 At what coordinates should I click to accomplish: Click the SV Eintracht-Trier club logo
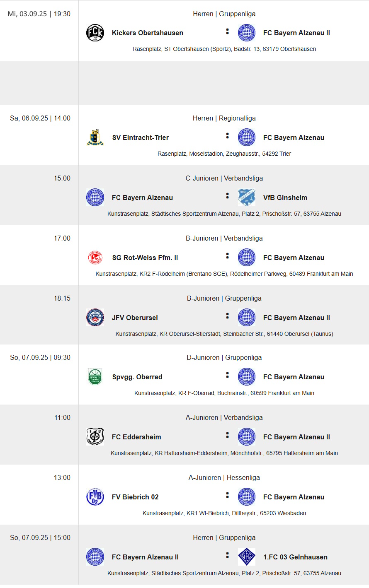(x=95, y=137)
